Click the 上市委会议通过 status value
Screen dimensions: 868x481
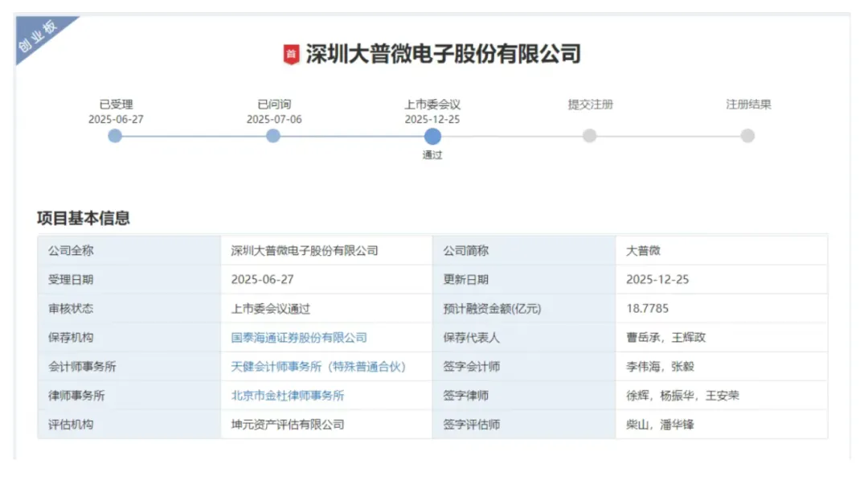[x=271, y=309]
